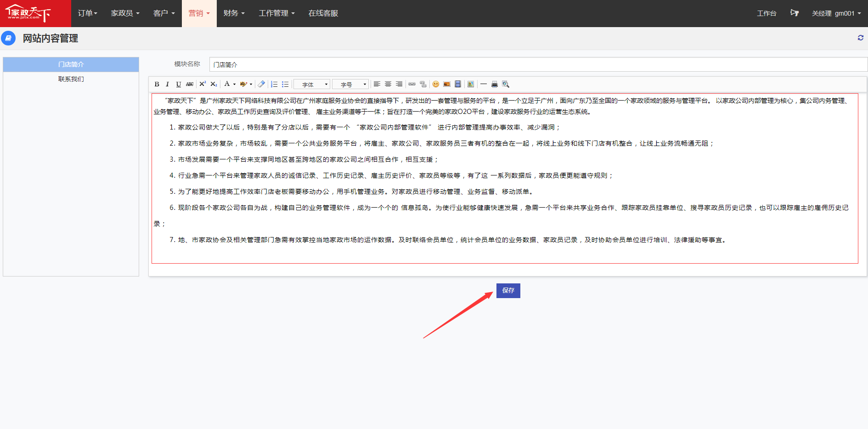Clear formatting with eraser icon
The image size is (868, 429).
pos(261,84)
